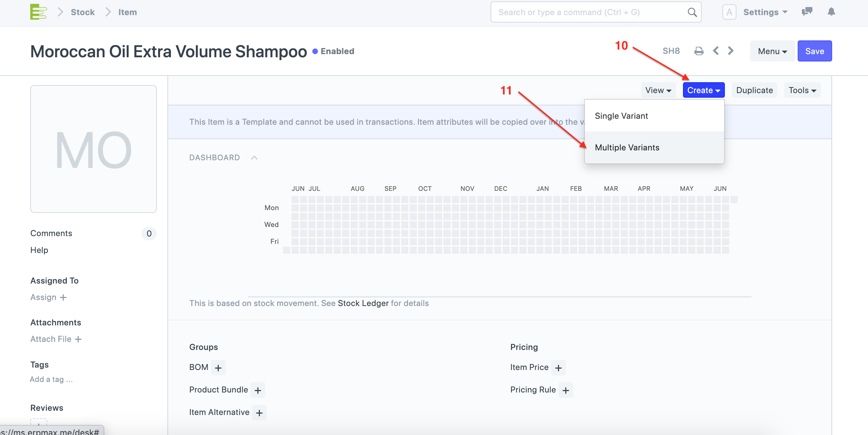
Task: Toggle the Create dropdown
Action: tap(703, 90)
